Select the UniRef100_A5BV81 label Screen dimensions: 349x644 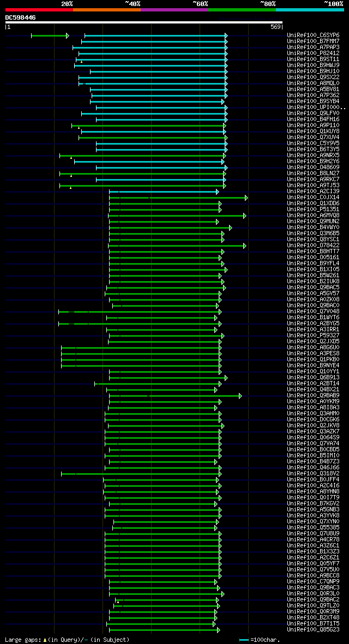(x=313, y=89)
